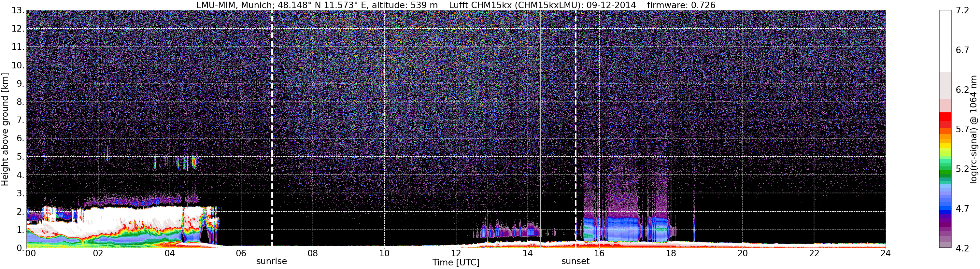Click the height tick label '10.'
Screen dimensions: 980x269
18,65
